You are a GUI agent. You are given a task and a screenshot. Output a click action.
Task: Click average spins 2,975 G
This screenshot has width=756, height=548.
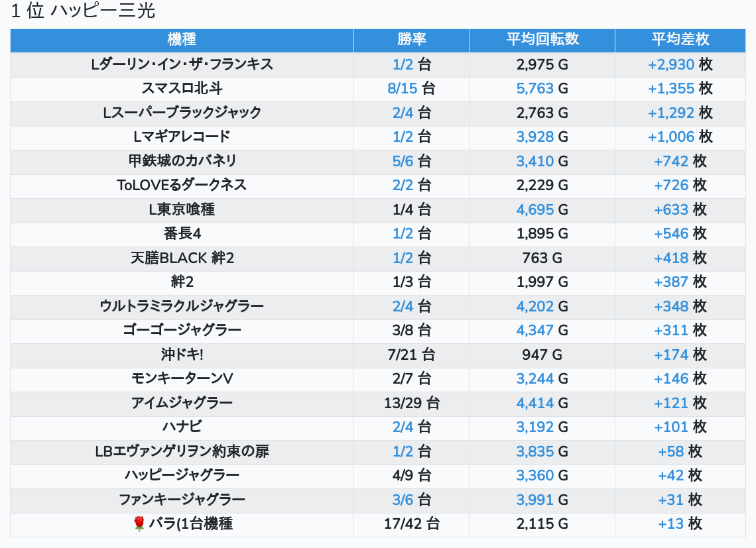pos(542,64)
